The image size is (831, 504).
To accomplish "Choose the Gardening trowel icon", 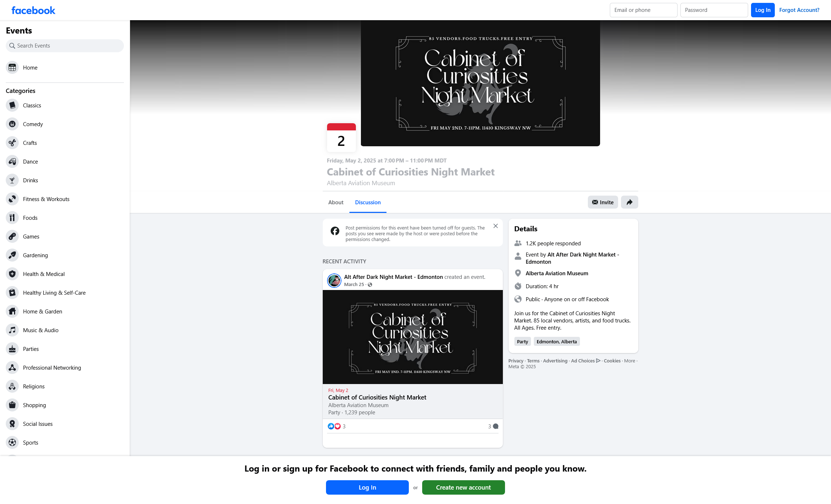I will click(x=12, y=255).
